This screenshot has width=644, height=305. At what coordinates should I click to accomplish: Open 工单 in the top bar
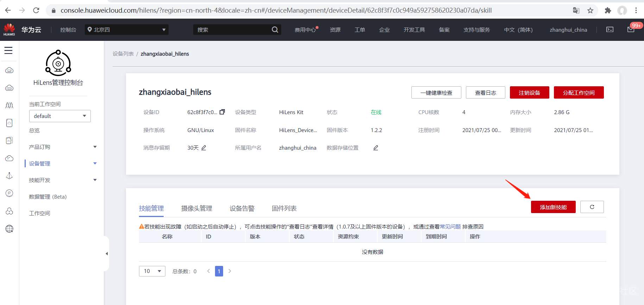point(360,30)
